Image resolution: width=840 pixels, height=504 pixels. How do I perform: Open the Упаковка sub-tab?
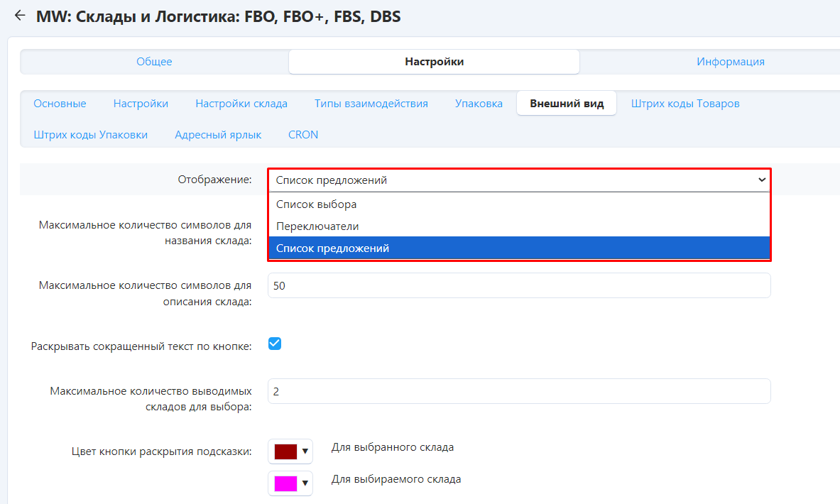[x=479, y=104]
